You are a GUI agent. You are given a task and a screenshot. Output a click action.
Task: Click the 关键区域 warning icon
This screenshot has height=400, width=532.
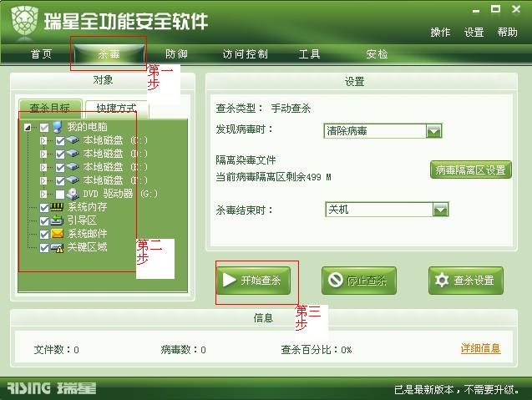[57, 248]
